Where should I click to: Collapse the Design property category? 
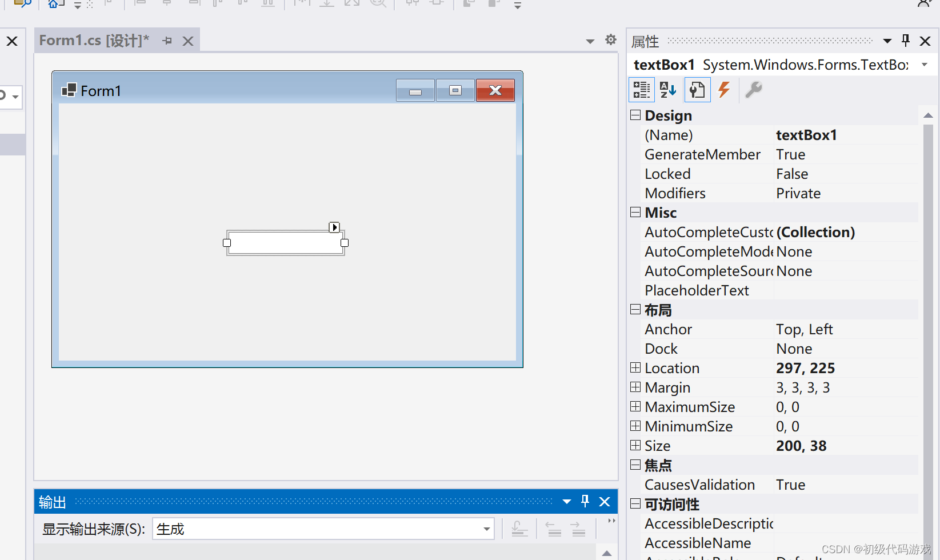(635, 115)
